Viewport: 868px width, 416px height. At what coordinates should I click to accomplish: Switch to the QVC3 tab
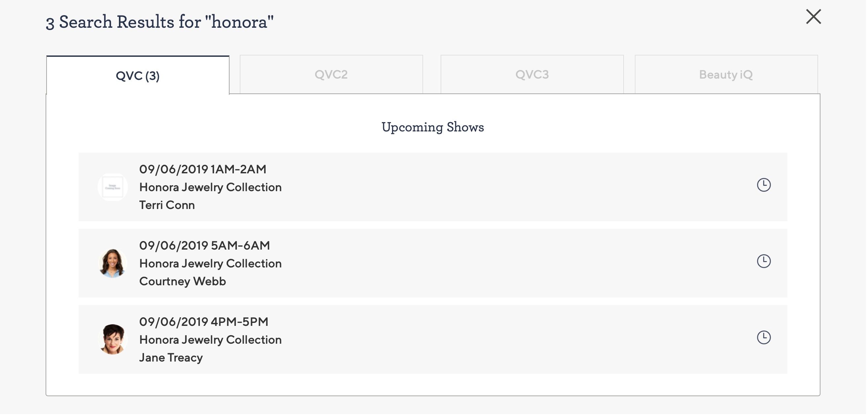pyautogui.click(x=532, y=74)
